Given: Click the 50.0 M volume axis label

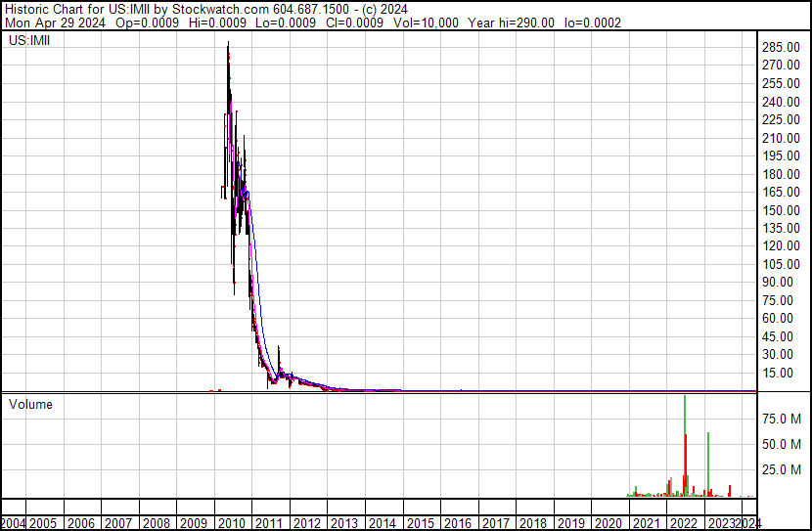Looking at the screenshot, I should click(x=783, y=444).
